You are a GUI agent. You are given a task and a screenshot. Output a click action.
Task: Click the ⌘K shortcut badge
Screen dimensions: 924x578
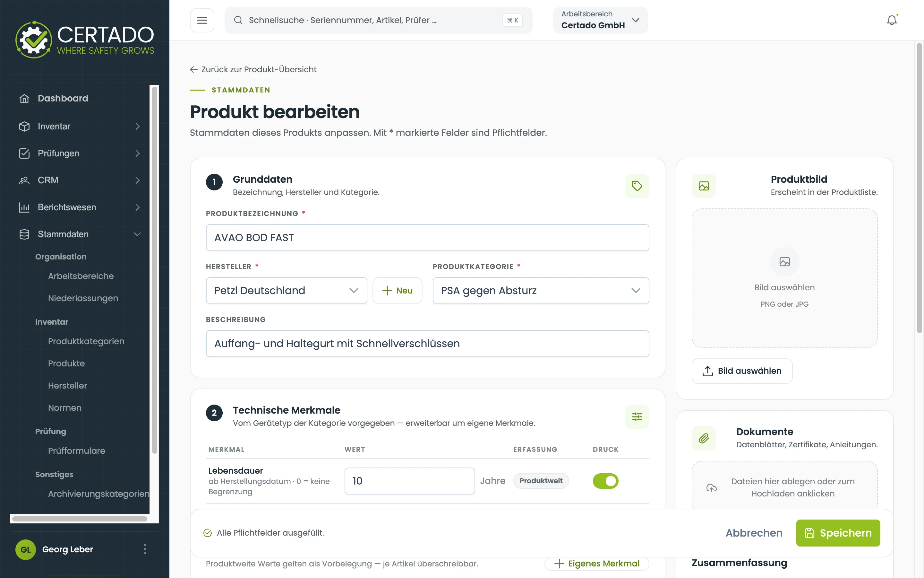512,20
